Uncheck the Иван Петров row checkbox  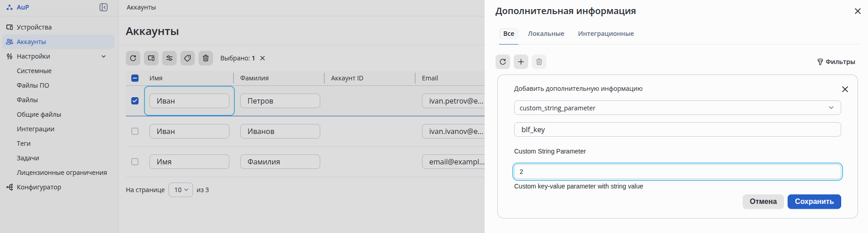point(135,101)
